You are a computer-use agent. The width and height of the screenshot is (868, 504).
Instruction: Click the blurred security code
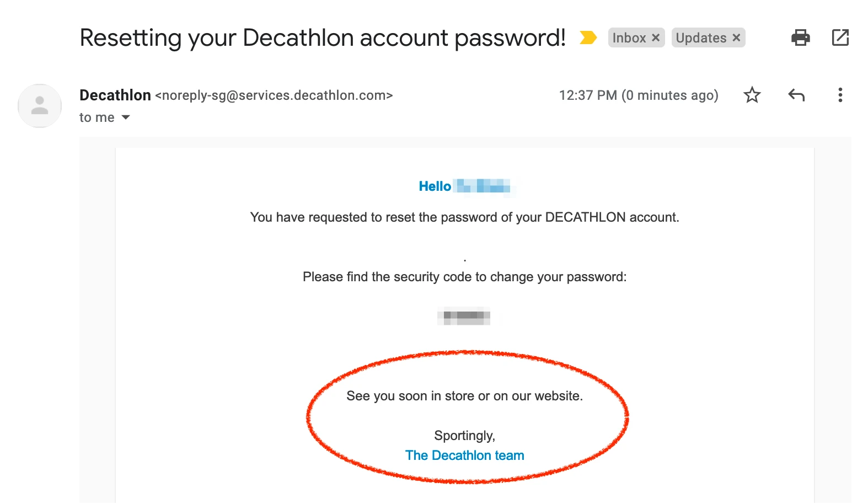click(464, 316)
